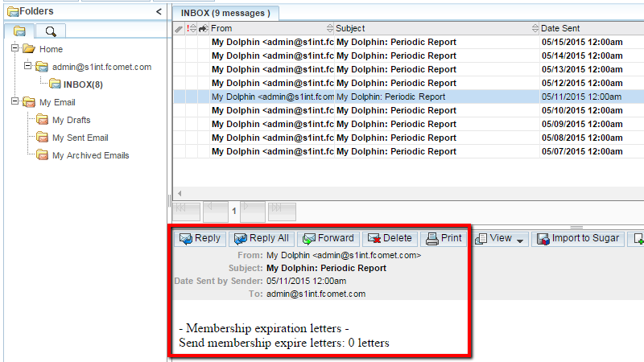Open the INBOX(8) folder

click(x=83, y=84)
